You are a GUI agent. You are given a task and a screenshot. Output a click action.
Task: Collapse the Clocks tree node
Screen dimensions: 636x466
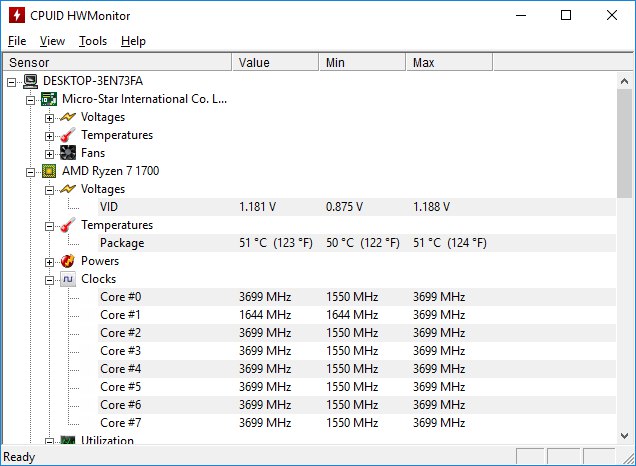pos(49,279)
